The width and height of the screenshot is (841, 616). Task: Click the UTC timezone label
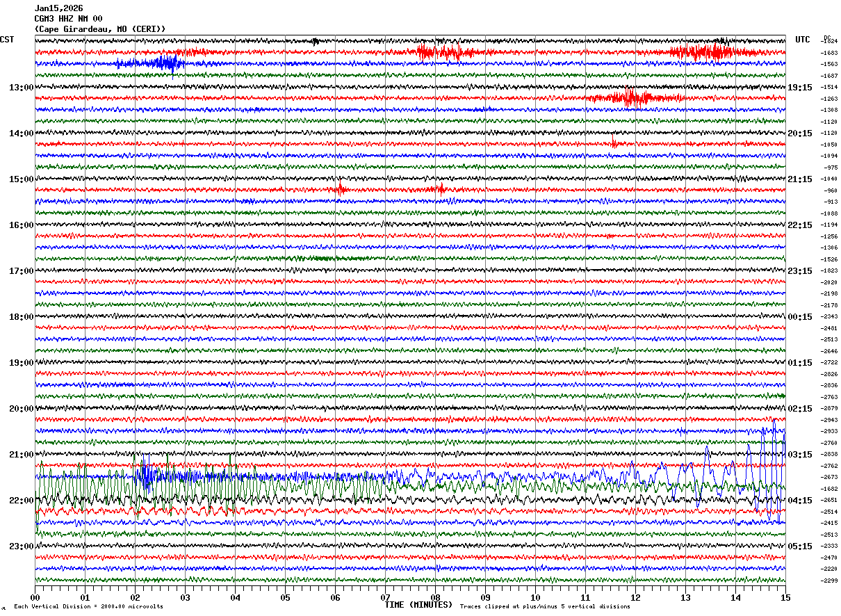[802, 40]
